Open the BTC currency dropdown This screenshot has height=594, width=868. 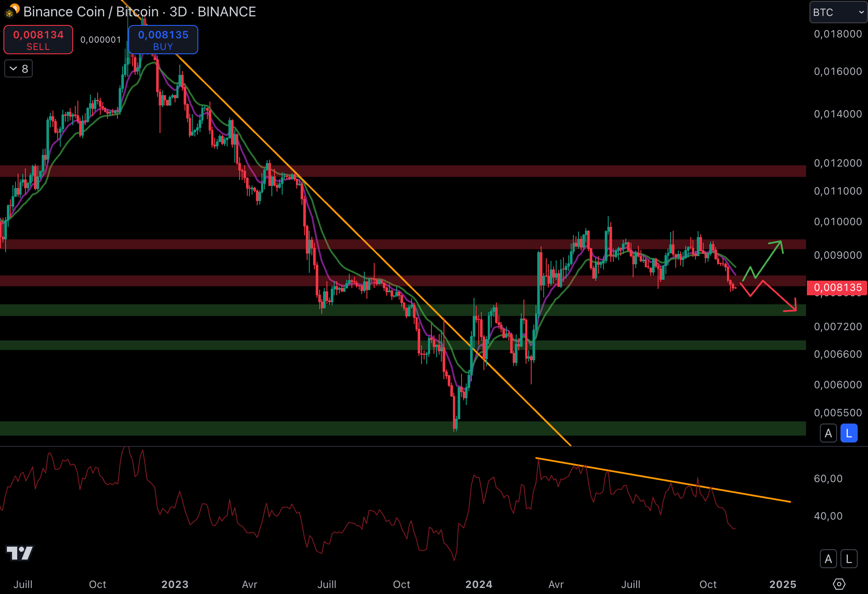[838, 12]
